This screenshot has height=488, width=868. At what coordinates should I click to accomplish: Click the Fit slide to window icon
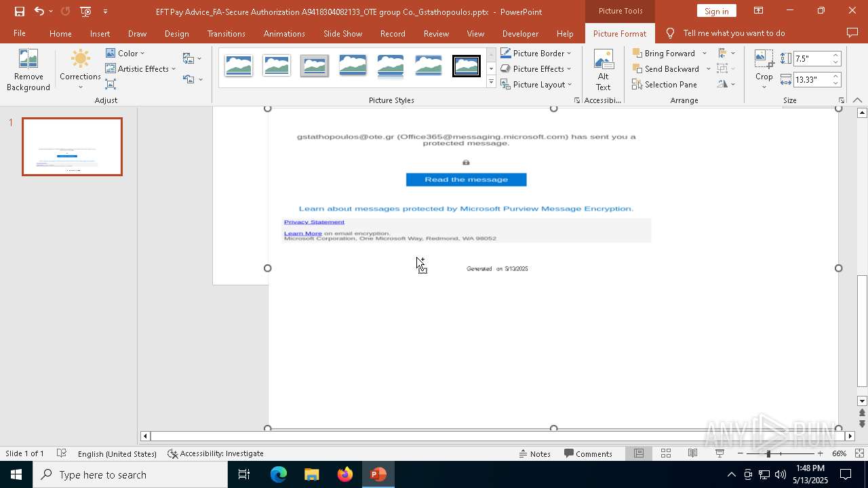pos(859,453)
